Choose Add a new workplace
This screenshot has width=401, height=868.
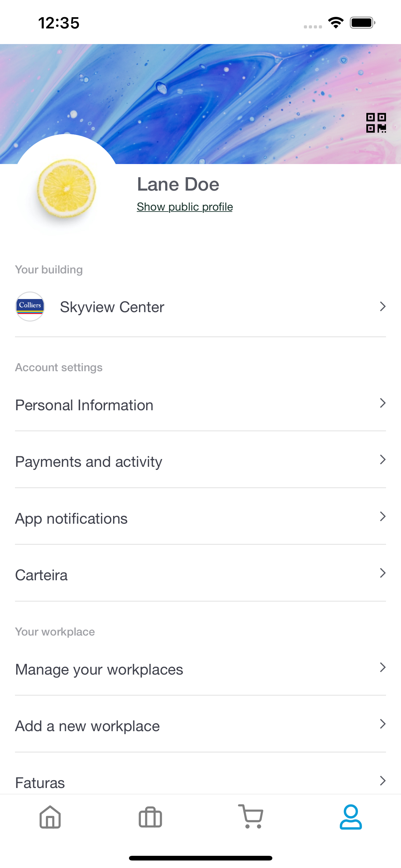pos(200,726)
